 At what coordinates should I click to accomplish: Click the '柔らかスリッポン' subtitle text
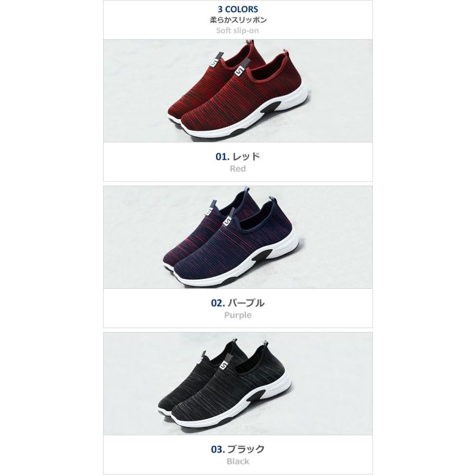[x=238, y=20]
